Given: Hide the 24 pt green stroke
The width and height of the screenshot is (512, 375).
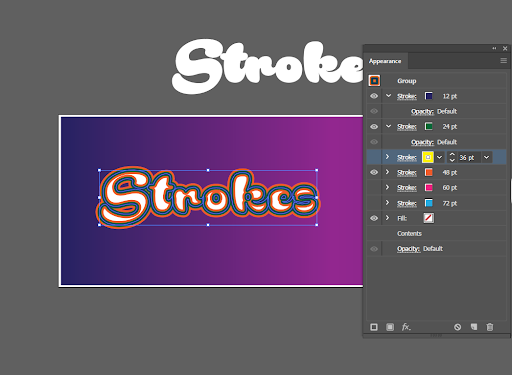Looking at the screenshot, I should [x=374, y=127].
